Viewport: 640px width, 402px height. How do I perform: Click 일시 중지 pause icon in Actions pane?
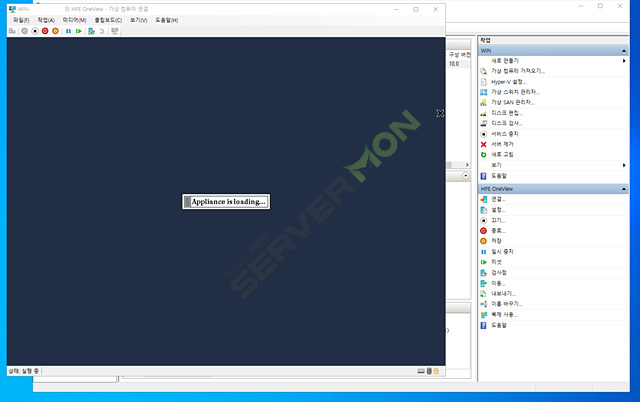click(x=484, y=252)
